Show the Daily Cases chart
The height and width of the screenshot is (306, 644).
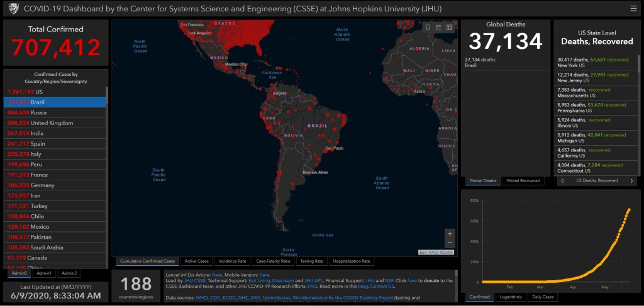click(541, 297)
